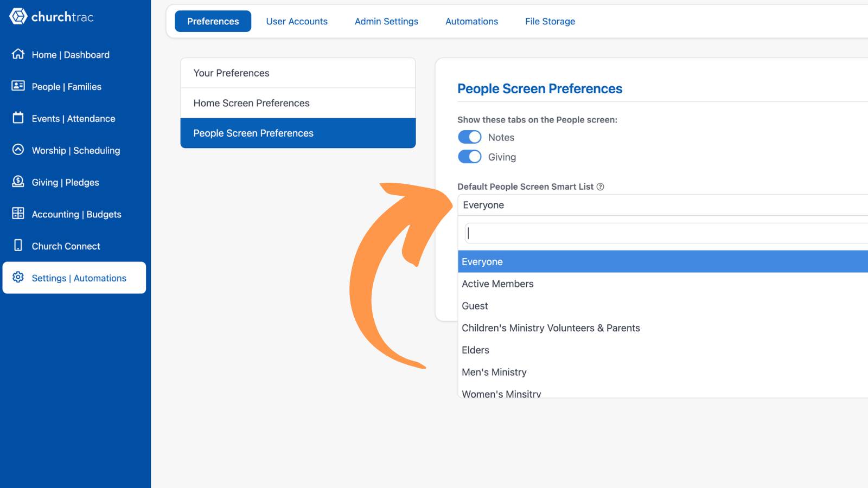The width and height of the screenshot is (868, 488).
Task: Click the Worship Scheduling icon
Action: pos(18,150)
